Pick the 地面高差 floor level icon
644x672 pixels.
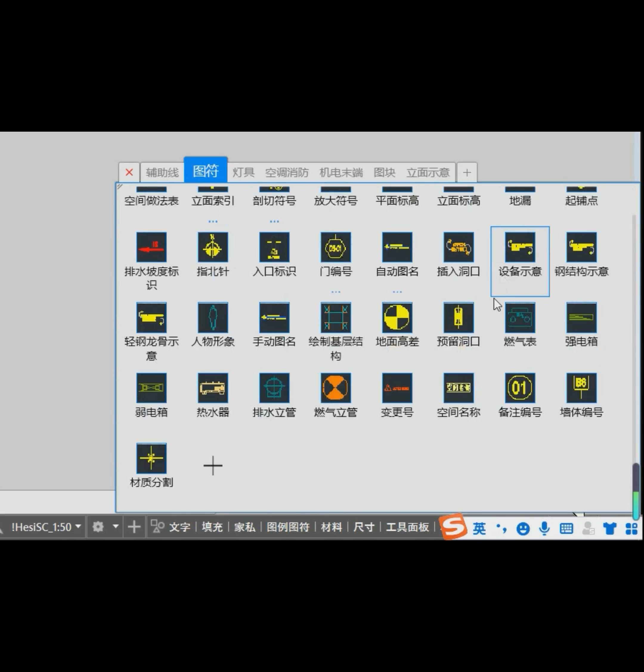397,318
